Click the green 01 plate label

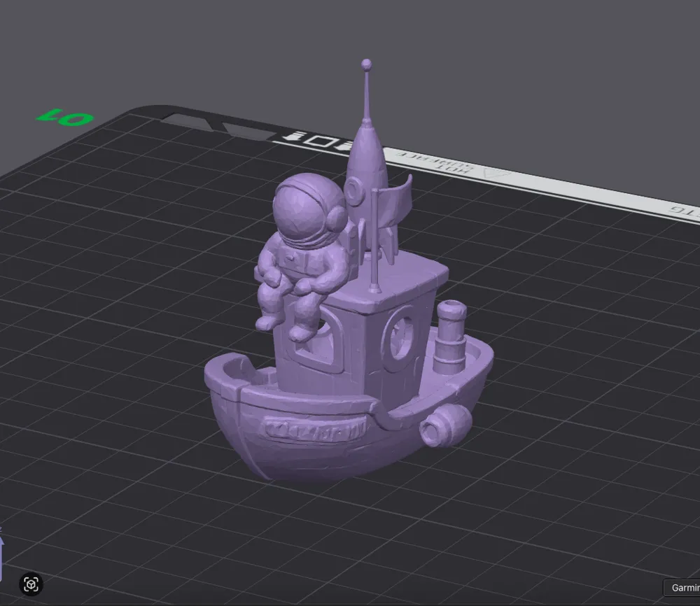[65, 117]
